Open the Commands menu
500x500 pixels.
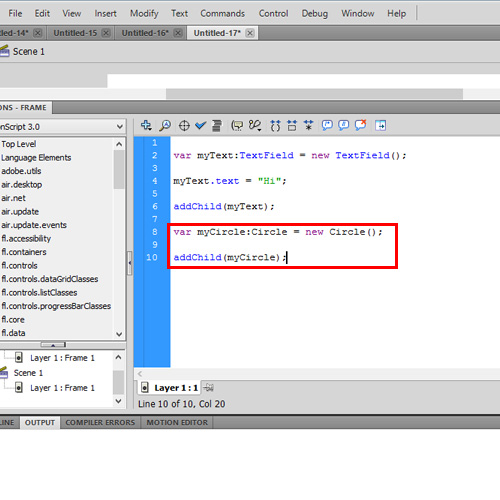tap(222, 13)
